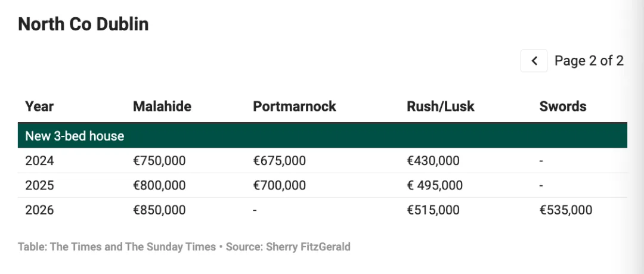Go to the previous table page
The width and height of the screenshot is (644, 274).
[x=534, y=61]
